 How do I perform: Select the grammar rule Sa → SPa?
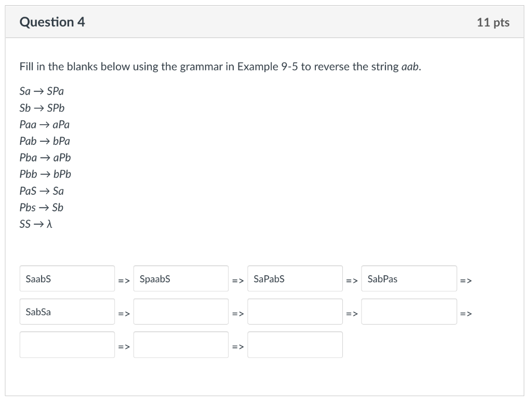(x=41, y=91)
